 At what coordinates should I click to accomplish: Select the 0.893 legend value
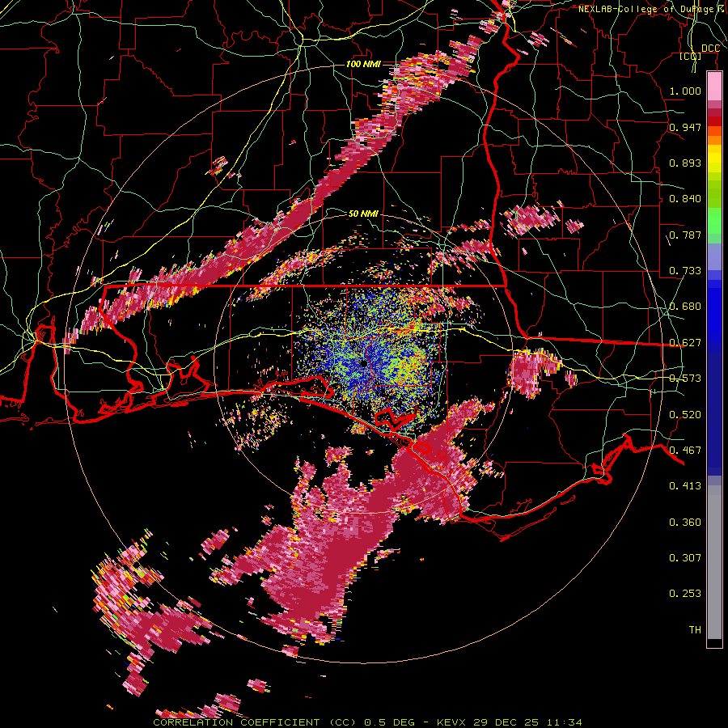(685, 163)
